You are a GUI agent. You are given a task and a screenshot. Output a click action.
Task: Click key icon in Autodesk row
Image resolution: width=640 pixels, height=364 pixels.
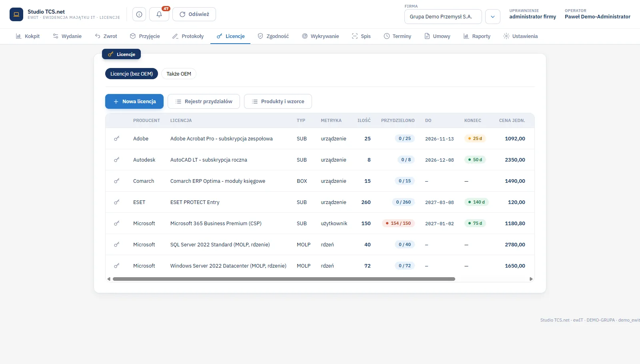click(117, 160)
